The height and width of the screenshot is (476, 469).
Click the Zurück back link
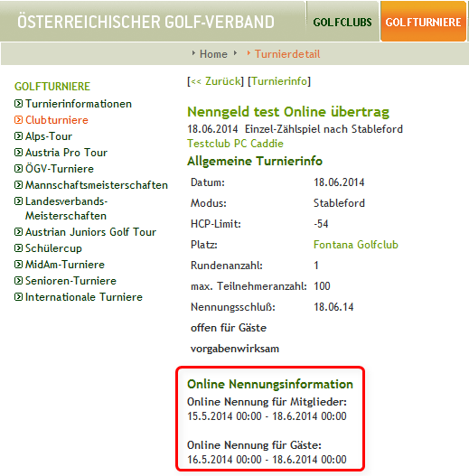coord(216,81)
